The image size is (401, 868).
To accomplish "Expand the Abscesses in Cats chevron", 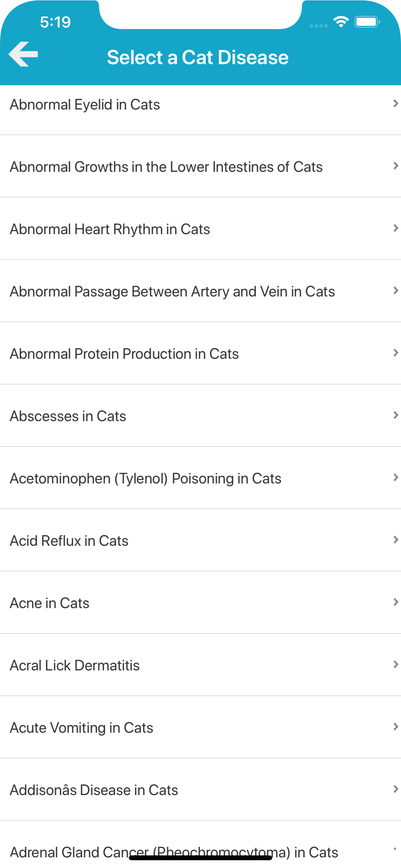I will (x=396, y=415).
